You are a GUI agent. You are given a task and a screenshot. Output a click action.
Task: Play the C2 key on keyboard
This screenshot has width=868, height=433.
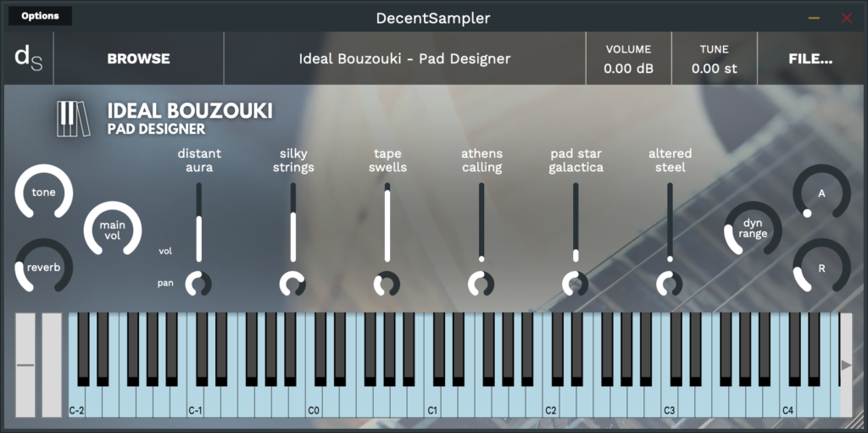click(551, 403)
